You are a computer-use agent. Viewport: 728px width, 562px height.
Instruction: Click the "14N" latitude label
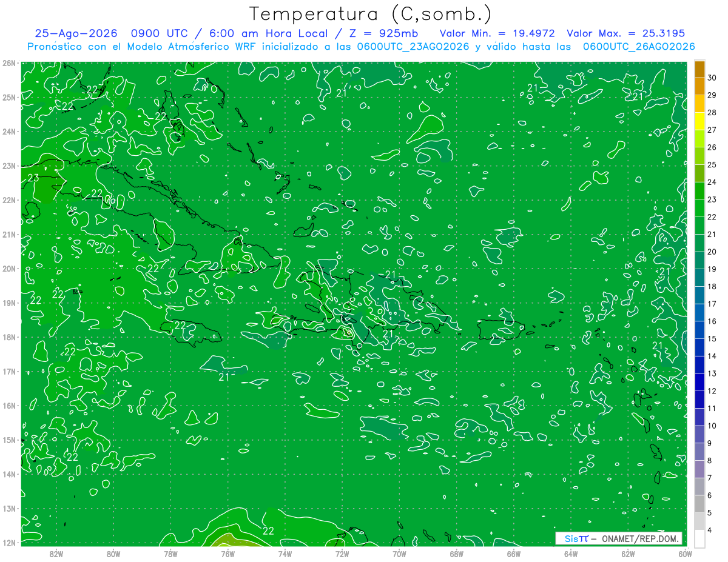click(x=9, y=474)
